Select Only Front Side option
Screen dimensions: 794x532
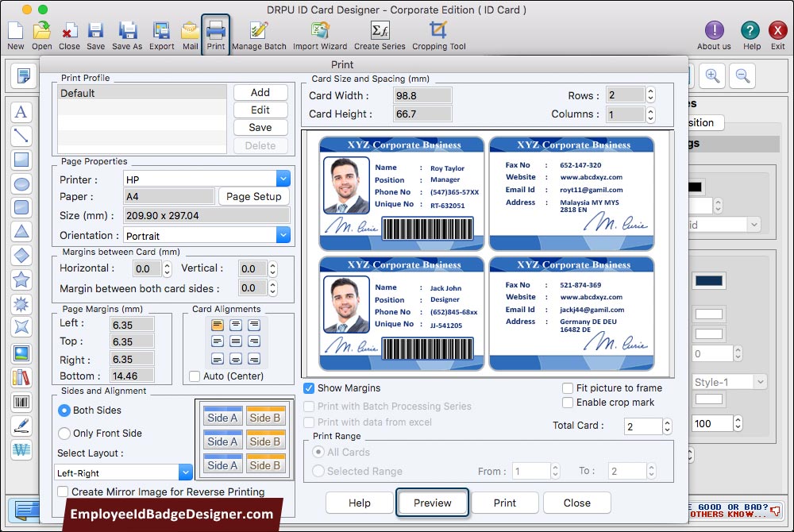pos(64,434)
